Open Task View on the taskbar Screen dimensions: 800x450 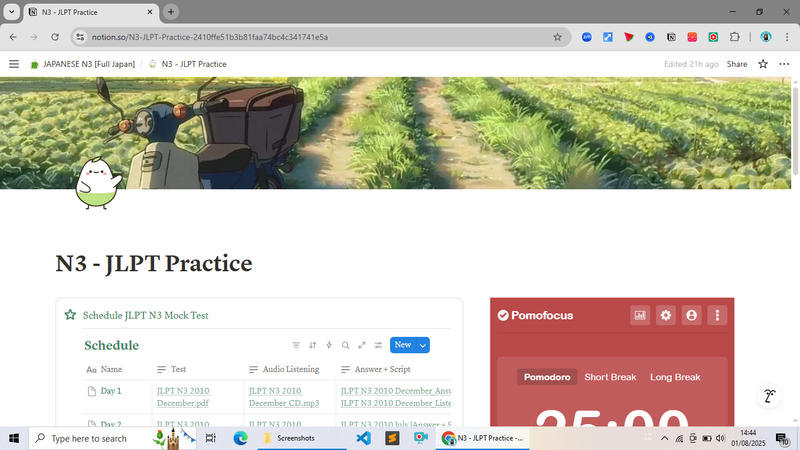click(210, 438)
